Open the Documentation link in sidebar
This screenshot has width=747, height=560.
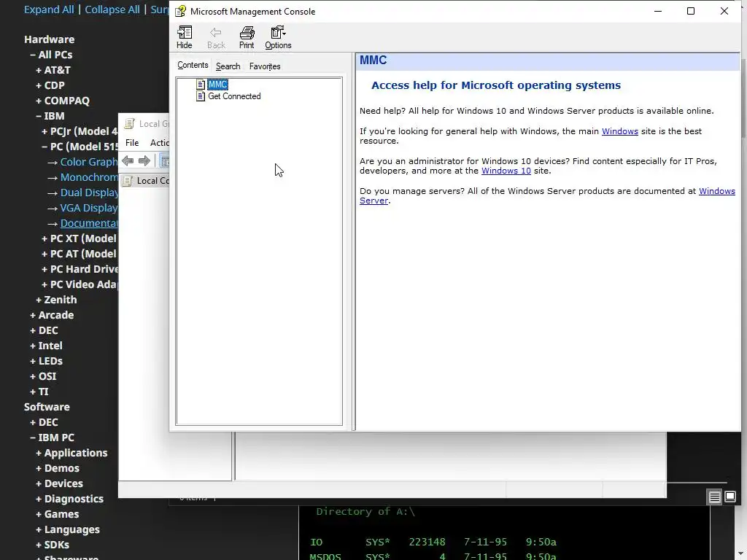click(88, 223)
